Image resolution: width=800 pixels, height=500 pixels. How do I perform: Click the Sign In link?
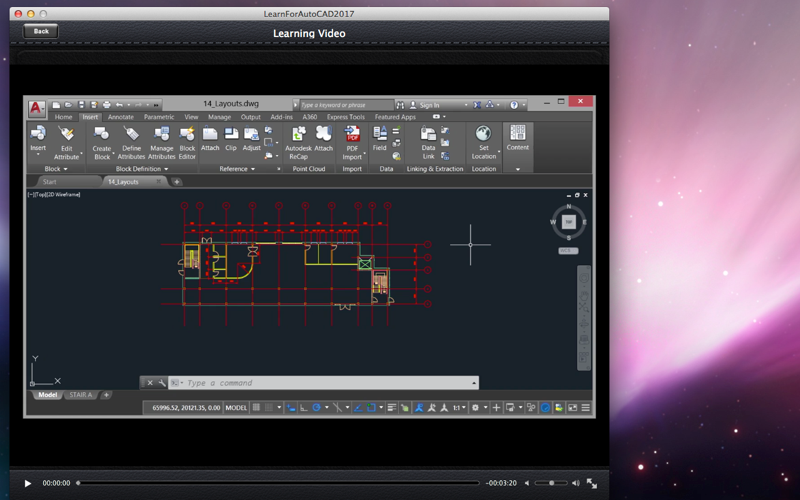pos(429,105)
